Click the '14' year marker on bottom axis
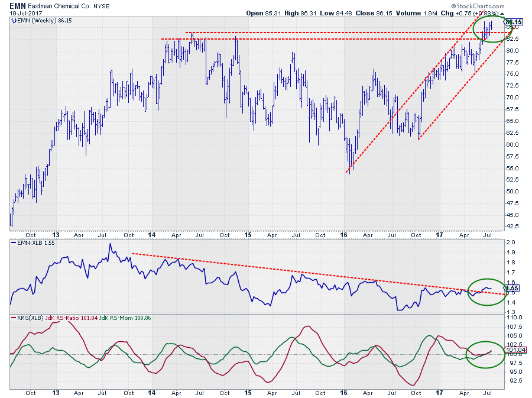532x398 pixels. coord(152,393)
